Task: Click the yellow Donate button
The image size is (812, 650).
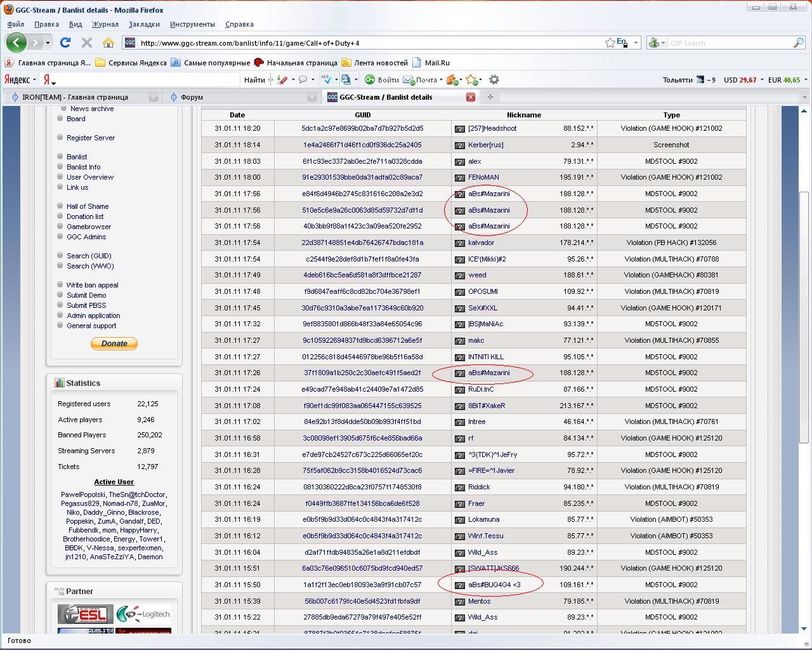Action: (114, 343)
